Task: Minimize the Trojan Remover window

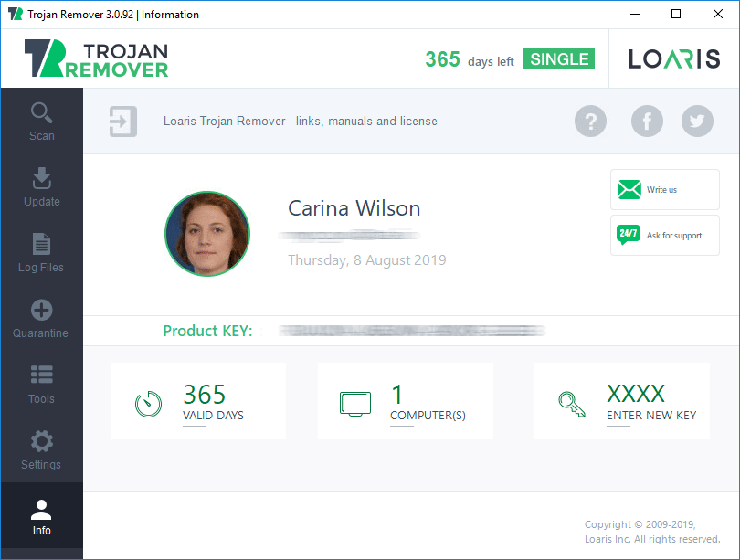Action: pyautogui.click(x=635, y=14)
